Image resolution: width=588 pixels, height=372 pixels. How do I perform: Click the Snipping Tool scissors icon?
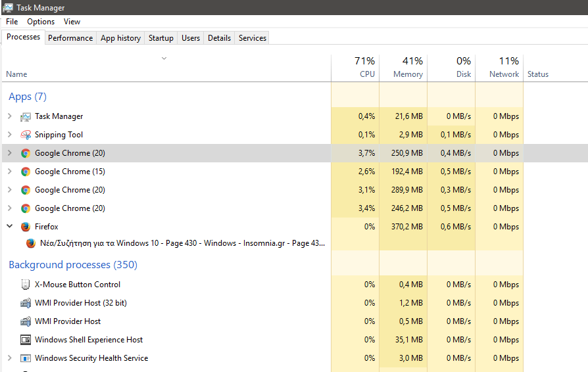26,135
